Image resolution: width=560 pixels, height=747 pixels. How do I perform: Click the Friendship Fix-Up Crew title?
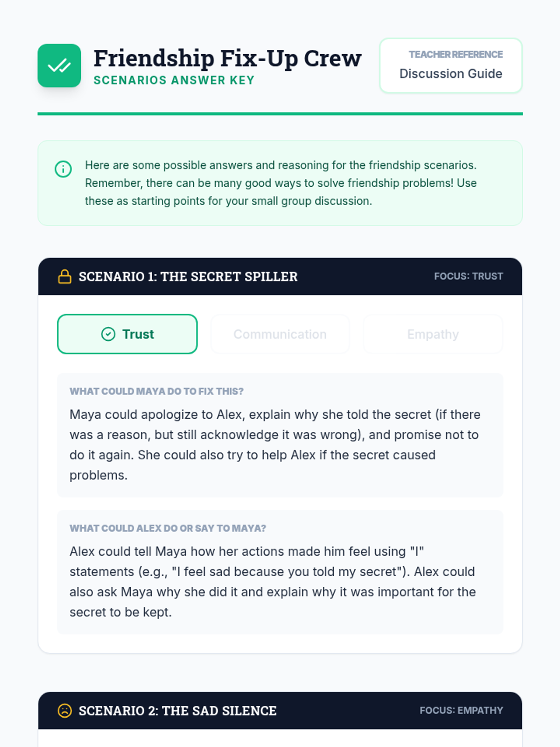(227, 58)
